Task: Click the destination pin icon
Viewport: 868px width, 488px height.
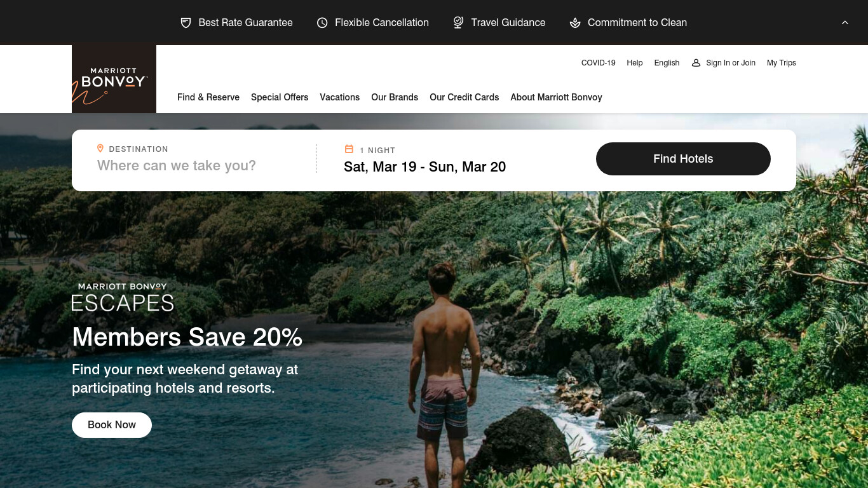Action: tap(100, 149)
